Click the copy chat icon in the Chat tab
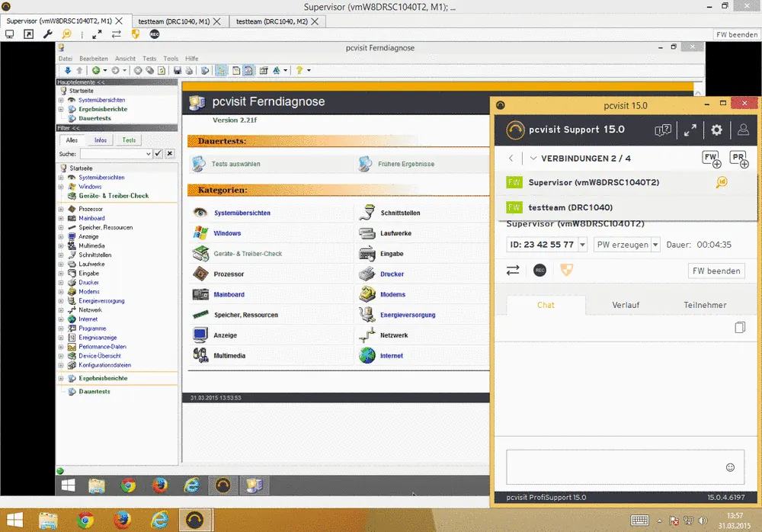This screenshot has height=532, width=762. click(740, 327)
